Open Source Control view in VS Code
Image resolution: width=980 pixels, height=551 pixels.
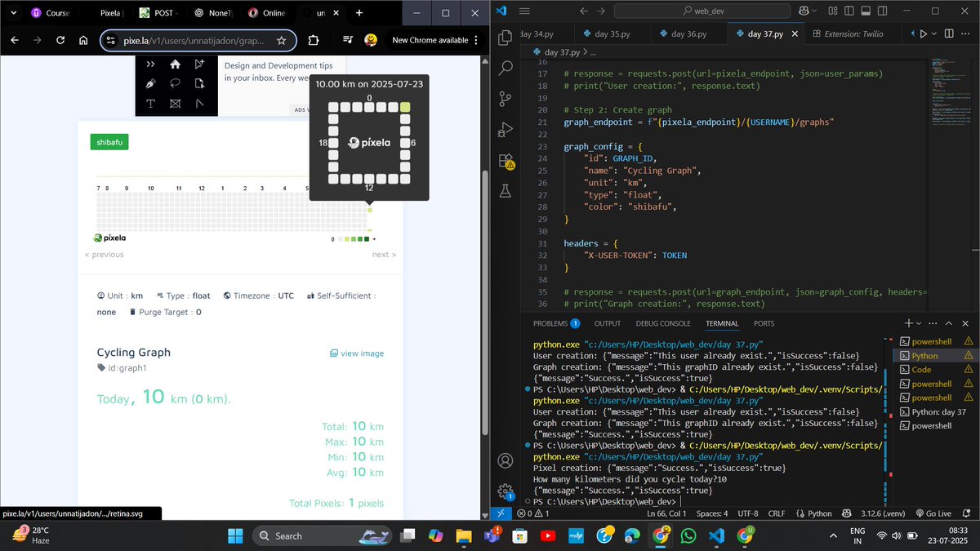click(506, 99)
